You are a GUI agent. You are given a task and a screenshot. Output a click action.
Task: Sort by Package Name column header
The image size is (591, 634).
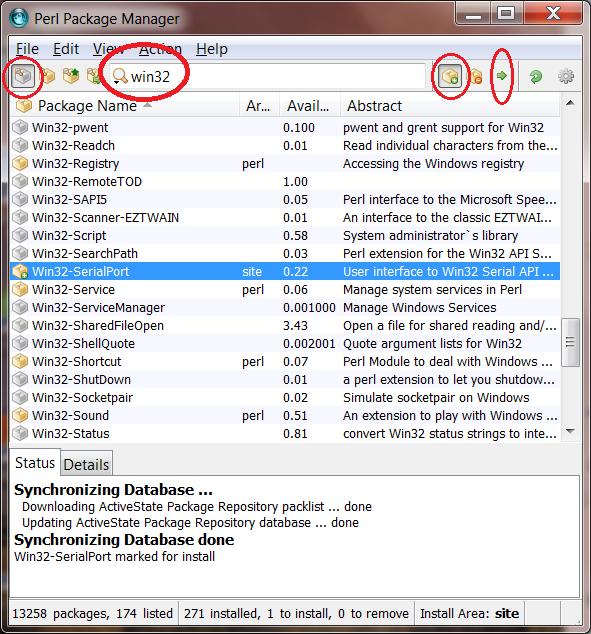point(87,106)
